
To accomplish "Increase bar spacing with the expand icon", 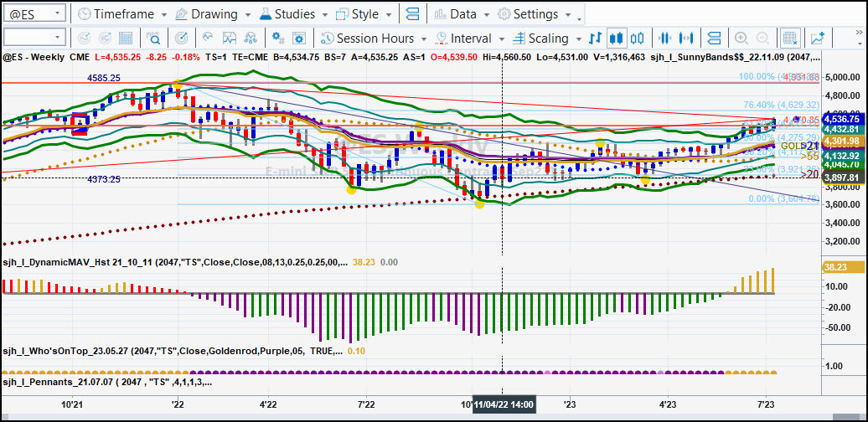I will click(x=686, y=39).
